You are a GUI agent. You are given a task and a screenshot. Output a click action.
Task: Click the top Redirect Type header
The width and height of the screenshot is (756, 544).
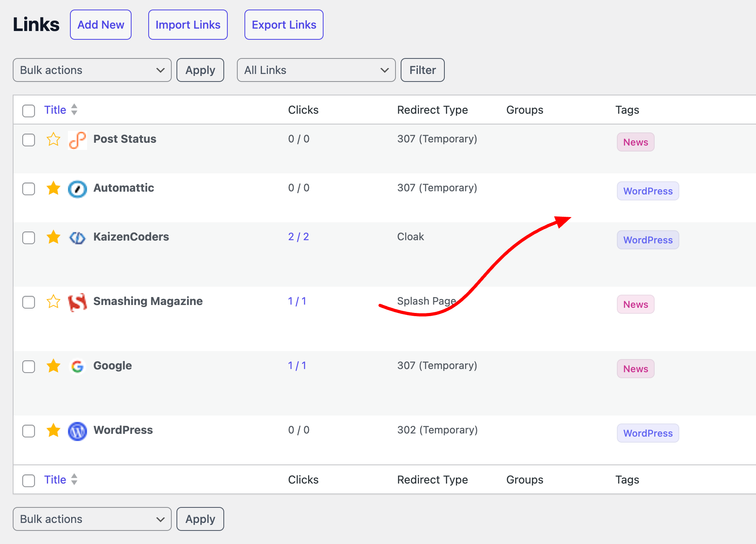point(432,110)
